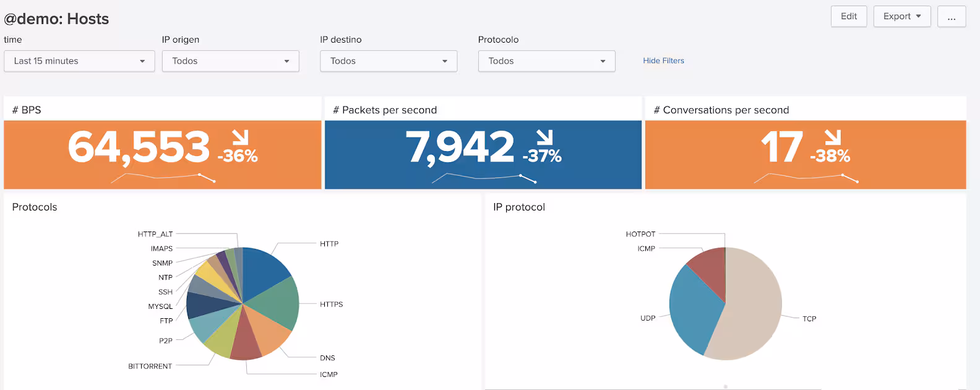The width and height of the screenshot is (980, 390).
Task: Click the Hide Filters link
Action: point(663,61)
